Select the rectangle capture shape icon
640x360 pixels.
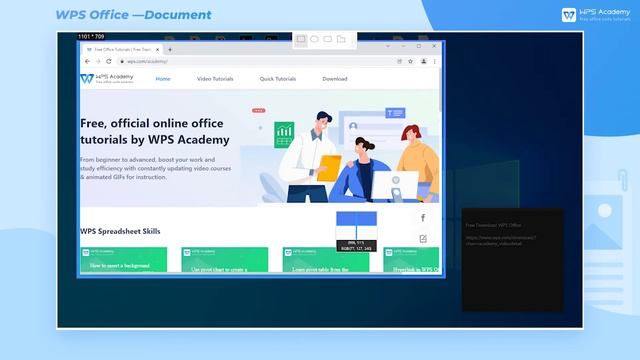coord(301,39)
